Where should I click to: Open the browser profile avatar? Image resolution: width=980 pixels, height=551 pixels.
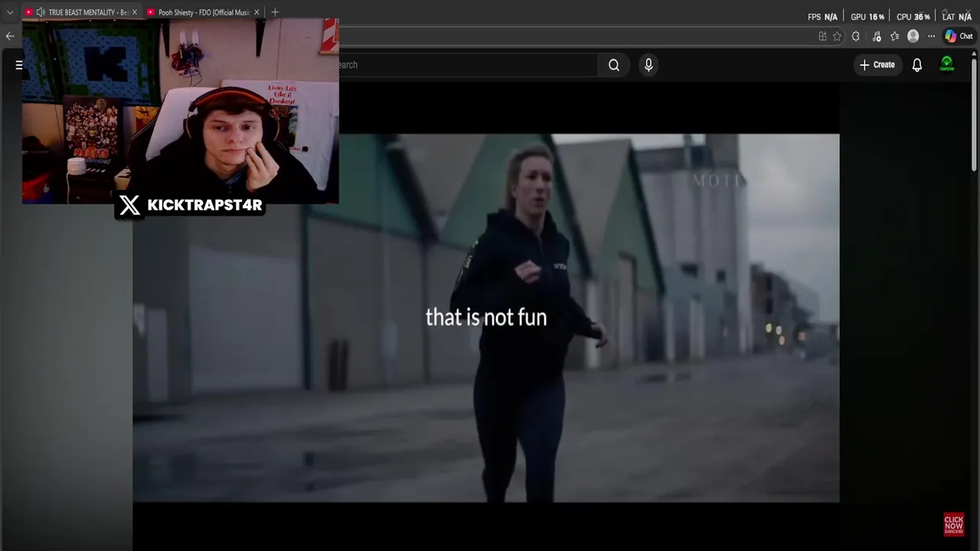click(913, 36)
